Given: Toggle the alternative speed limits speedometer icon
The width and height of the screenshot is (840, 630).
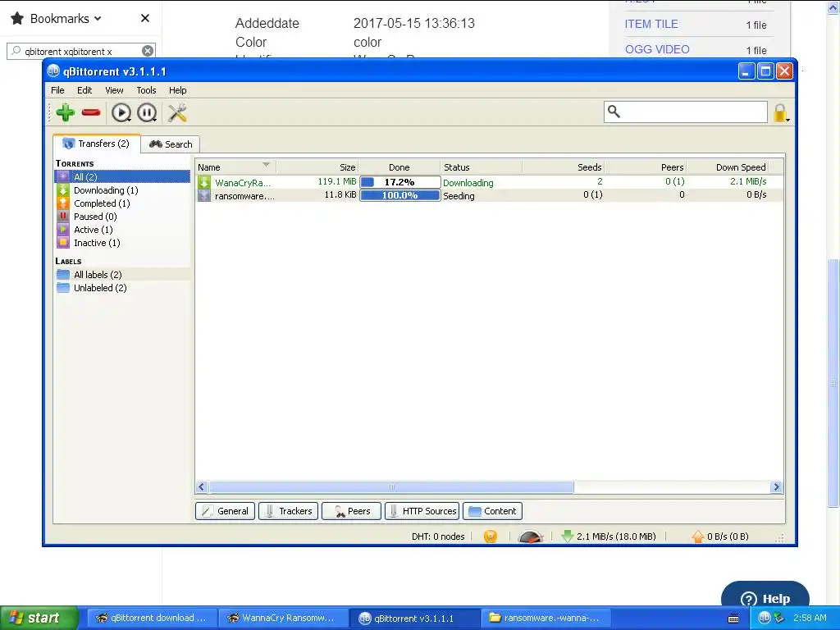Looking at the screenshot, I should (x=531, y=536).
